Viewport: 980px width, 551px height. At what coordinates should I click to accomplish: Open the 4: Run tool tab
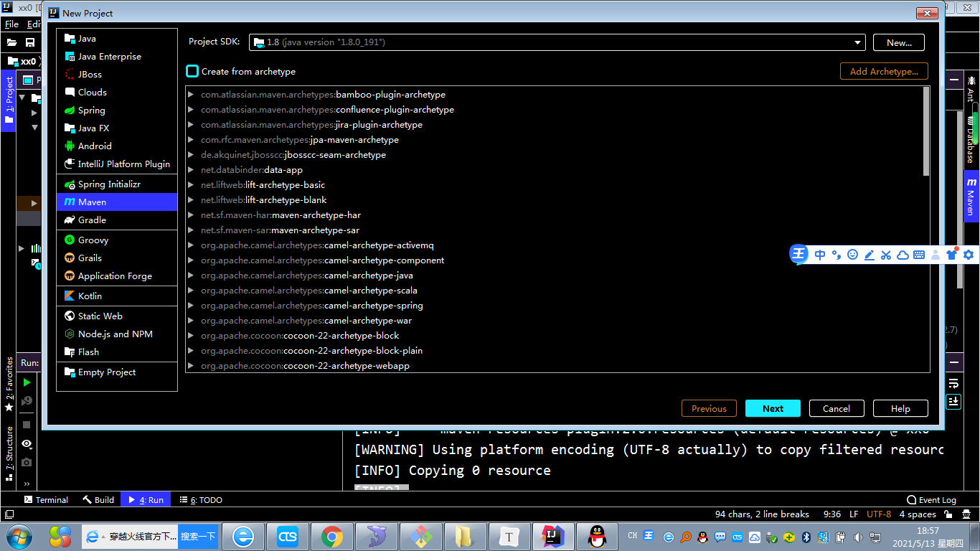point(146,500)
